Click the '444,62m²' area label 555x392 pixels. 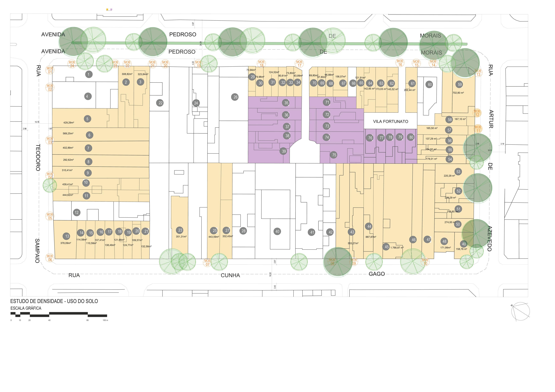68,195
